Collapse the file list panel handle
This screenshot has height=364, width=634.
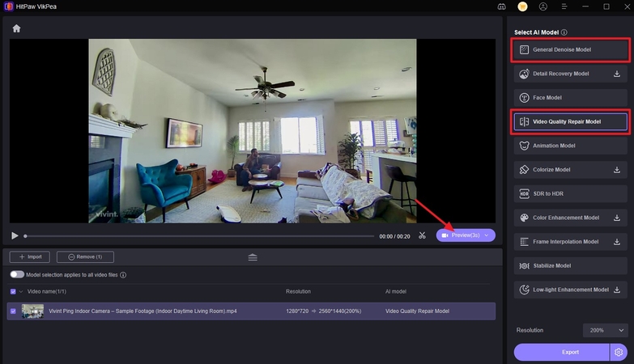[253, 257]
